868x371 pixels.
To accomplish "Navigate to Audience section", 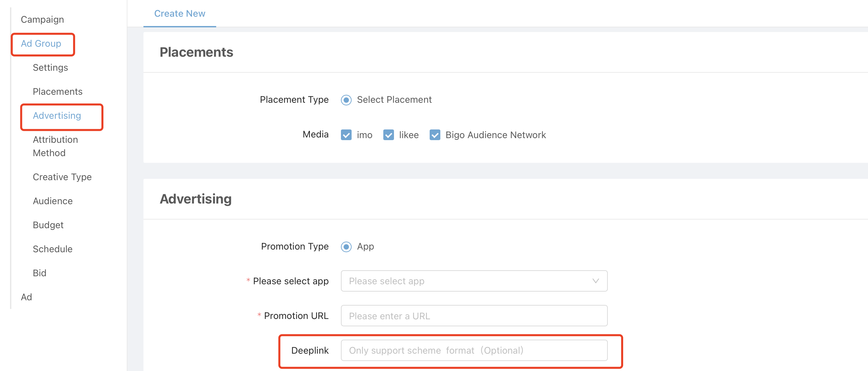I will pos(53,201).
